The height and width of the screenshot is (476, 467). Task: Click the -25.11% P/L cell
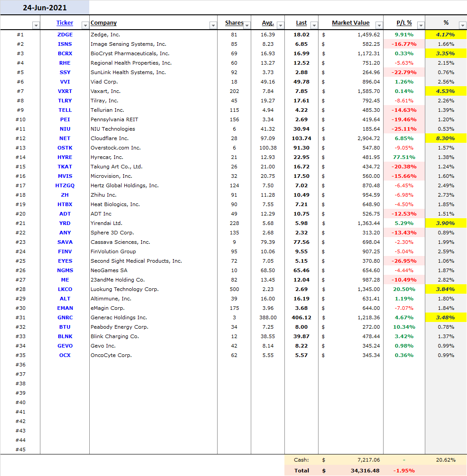(x=404, y=129)
